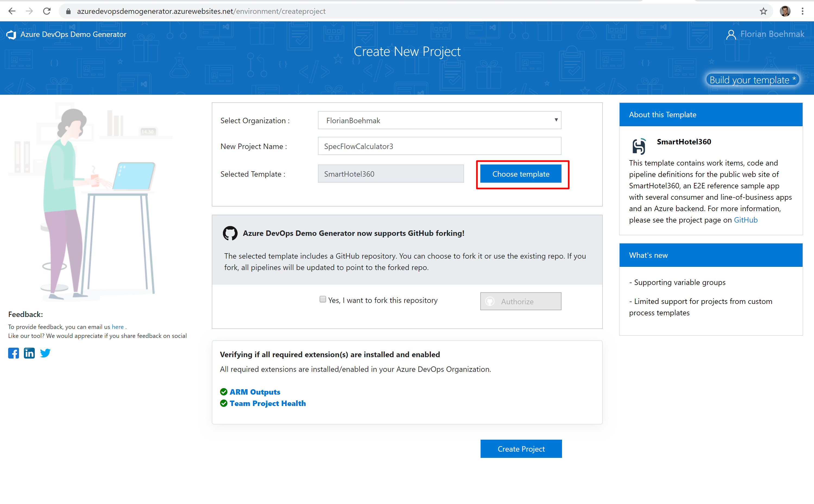Click the Azure DevOps logo icon
This screenshot has width=814, height=504.
pos(11,34)
